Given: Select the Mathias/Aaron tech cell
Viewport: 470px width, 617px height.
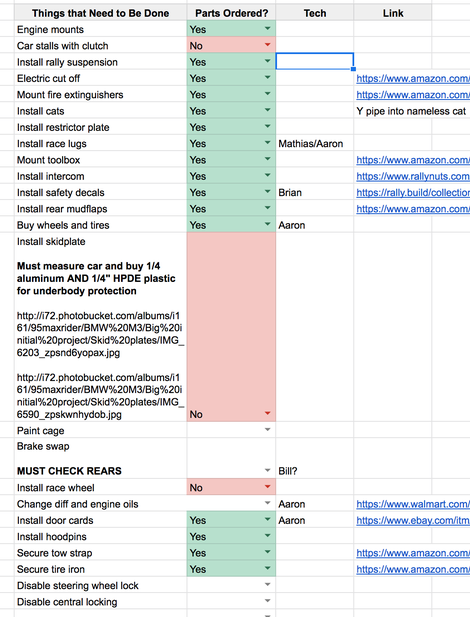Looking at the screenshot, I should click(315, 144).
